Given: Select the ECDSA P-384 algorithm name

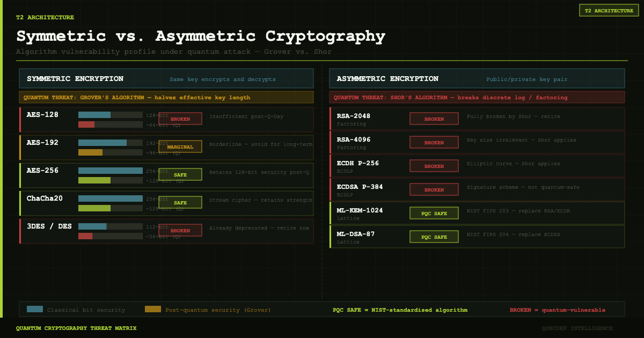Looking at the screenshot, I should 360,187.
